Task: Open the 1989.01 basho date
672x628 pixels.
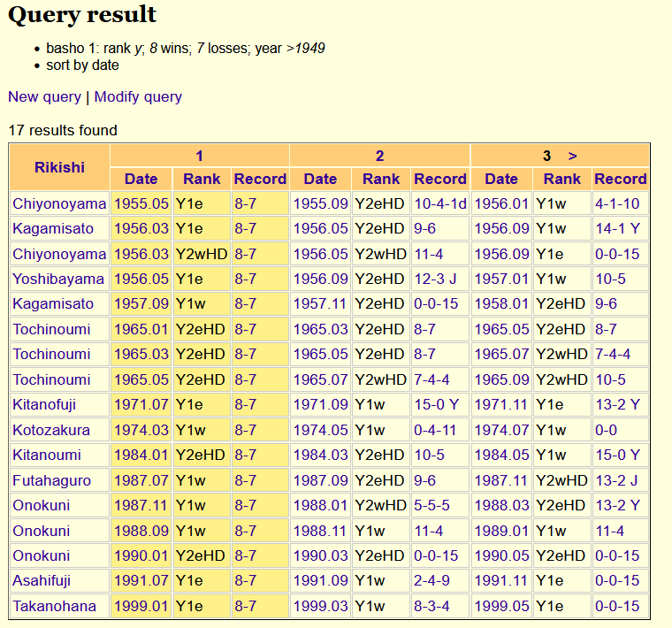Action: 501,531
